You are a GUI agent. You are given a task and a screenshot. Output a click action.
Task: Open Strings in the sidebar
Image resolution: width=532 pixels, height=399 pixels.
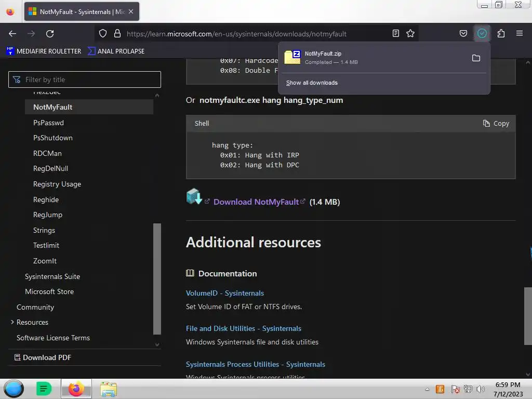pyautogui.click(x=44, y=230)
